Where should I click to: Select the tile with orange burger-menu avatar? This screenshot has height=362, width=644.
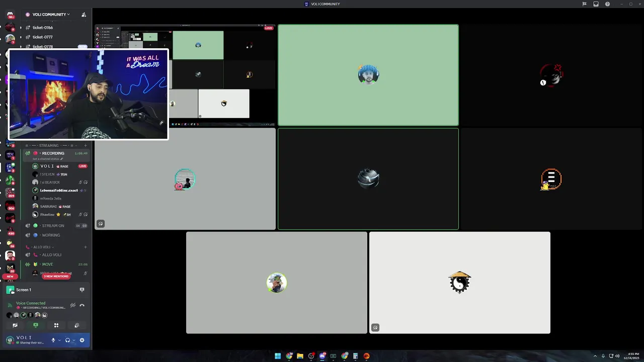click(551, 179)
